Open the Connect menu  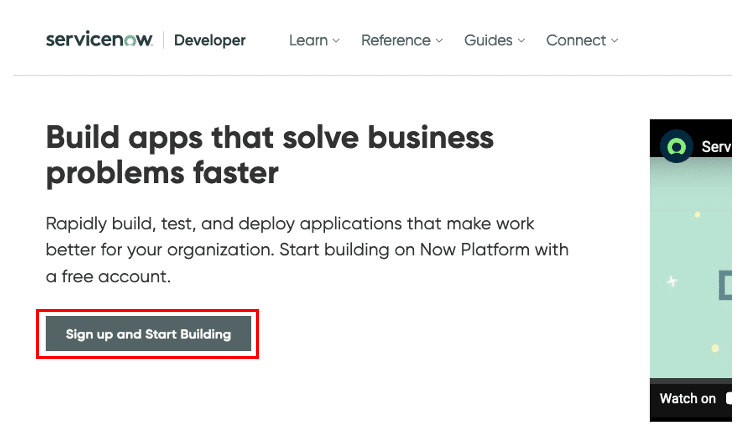582,40
